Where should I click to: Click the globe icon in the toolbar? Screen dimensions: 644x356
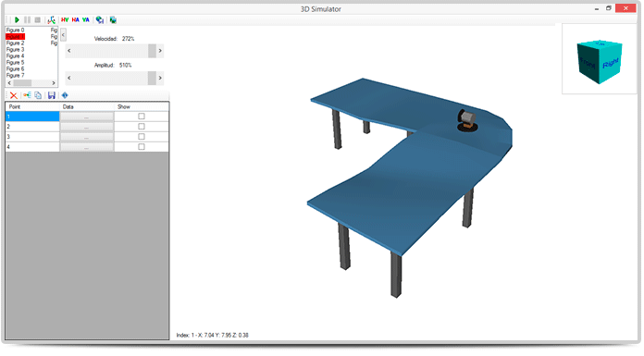99,19
